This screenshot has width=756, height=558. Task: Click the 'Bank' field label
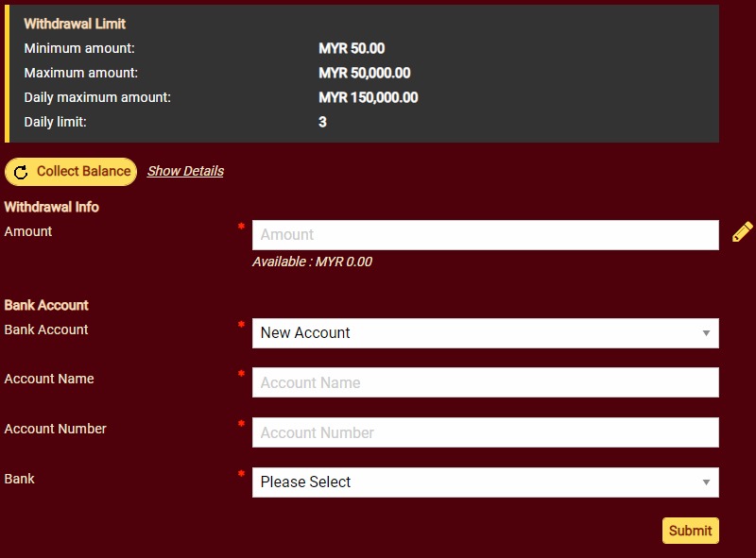19,479
